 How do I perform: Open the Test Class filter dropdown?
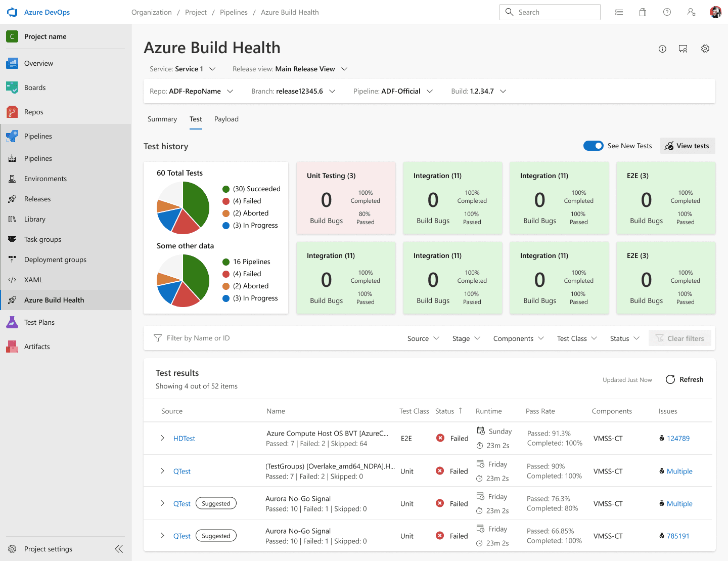click(577, 338)
